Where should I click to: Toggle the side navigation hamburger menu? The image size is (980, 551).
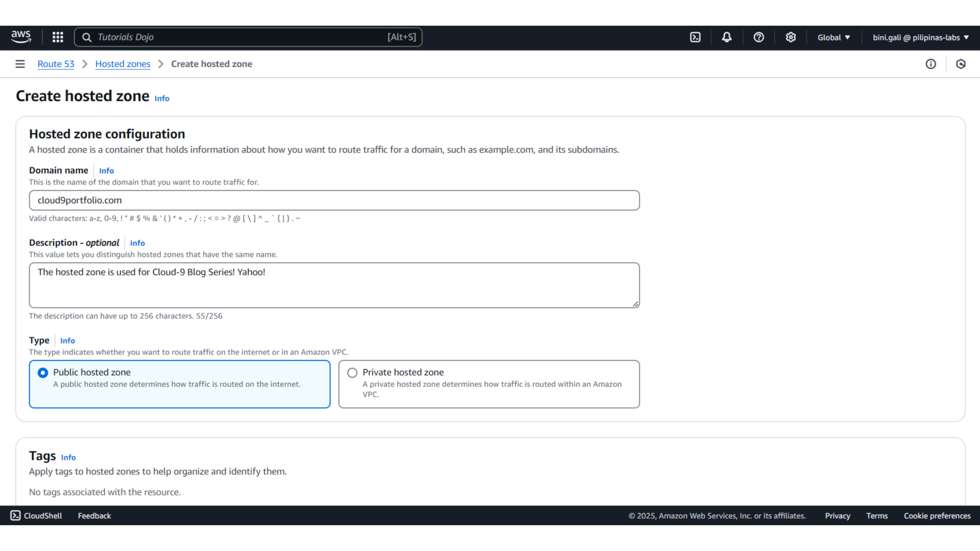20,64
